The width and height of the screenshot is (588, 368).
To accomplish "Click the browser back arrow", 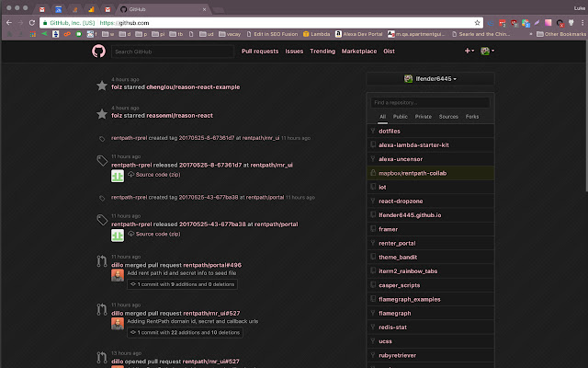I will (x=9, y=23).
